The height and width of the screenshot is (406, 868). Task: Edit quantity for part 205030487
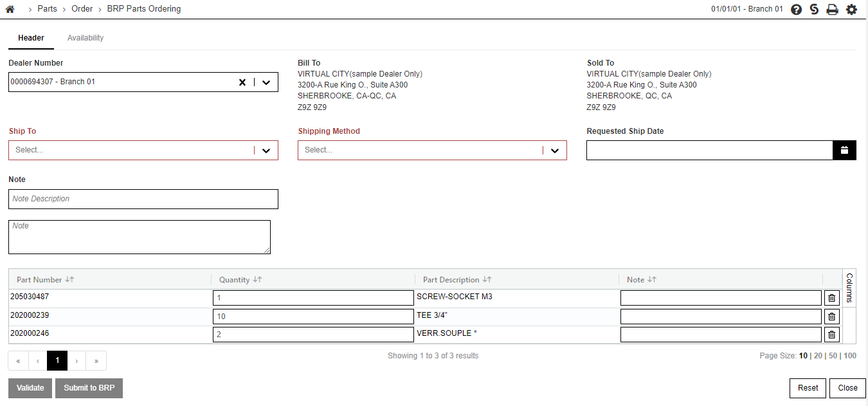click(313, 298)
